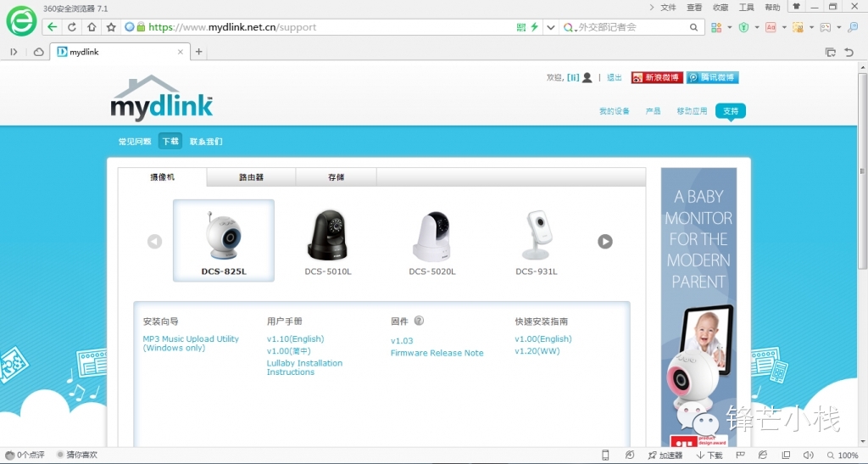
Task: Close the mydlink tab
Action: (181, 52)
